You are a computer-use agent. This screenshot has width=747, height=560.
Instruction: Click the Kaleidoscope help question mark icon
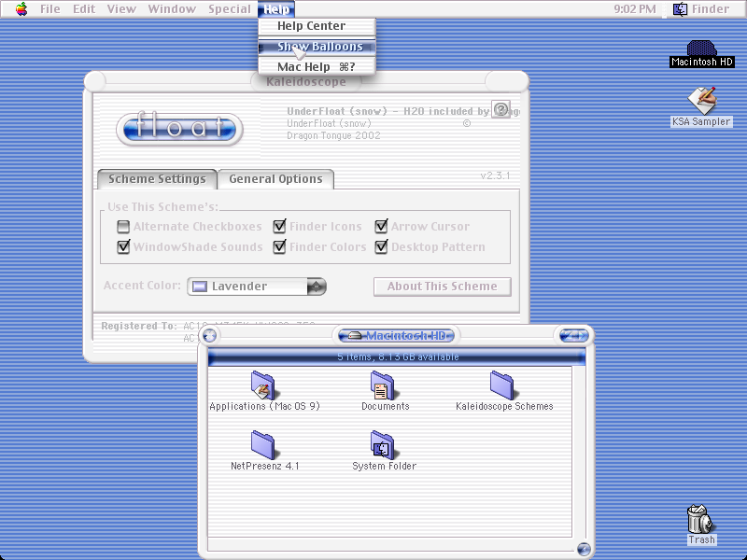click(x=500, y=109)
